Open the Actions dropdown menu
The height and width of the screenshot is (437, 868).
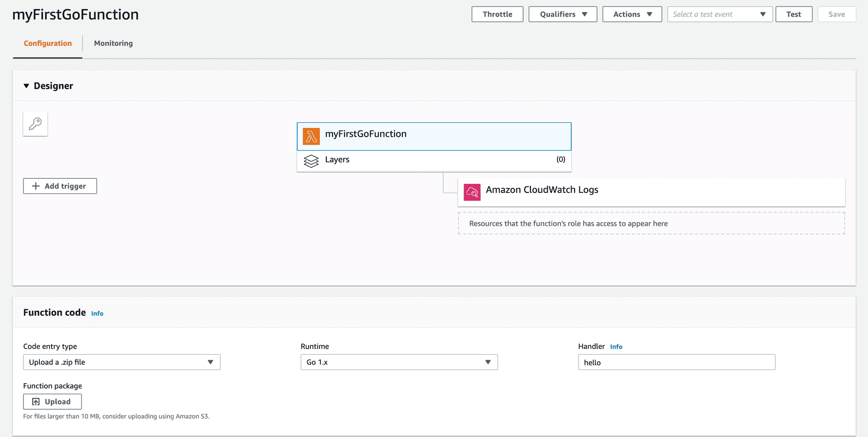point(632,14)
